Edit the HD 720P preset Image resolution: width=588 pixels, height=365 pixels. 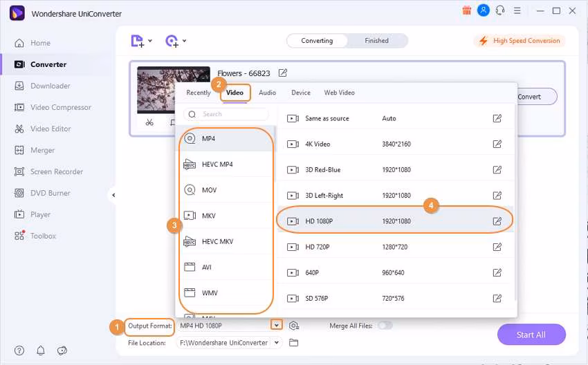497,247
